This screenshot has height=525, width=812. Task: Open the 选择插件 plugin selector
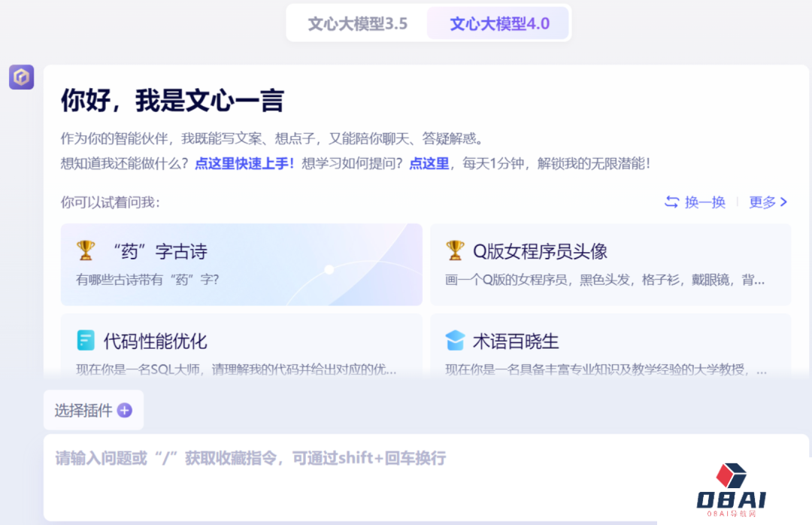[x=94, y=410]
